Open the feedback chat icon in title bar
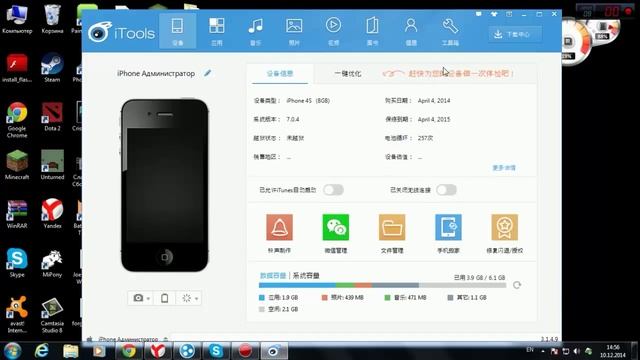 point(478,14)
